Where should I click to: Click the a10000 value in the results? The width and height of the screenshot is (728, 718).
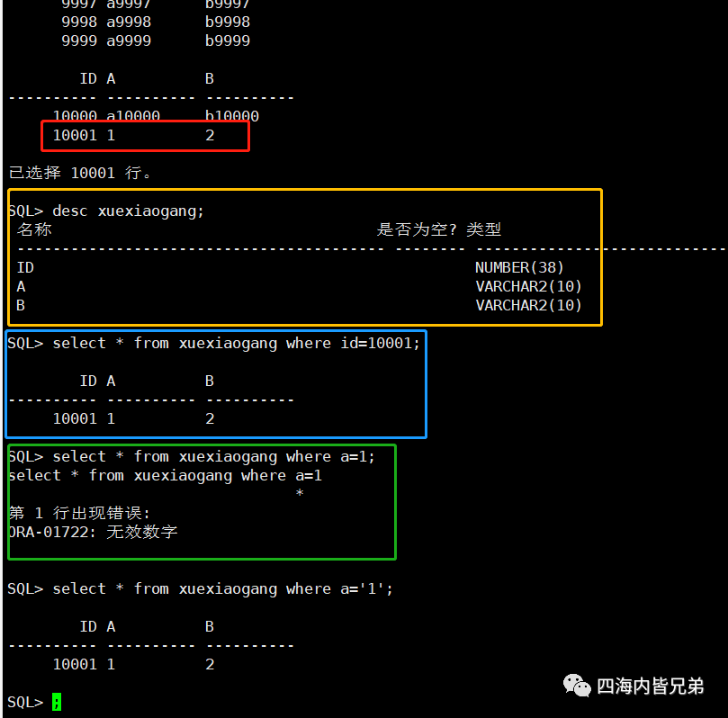[133, 115]
